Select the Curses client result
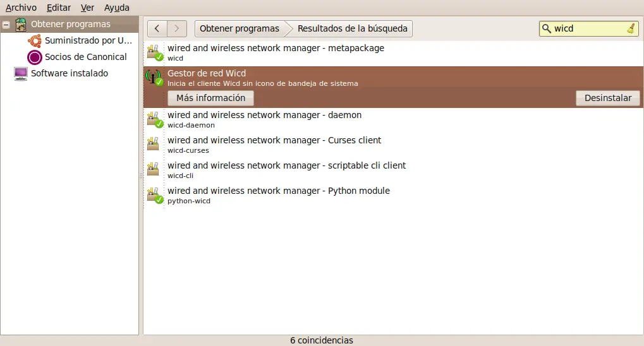644x346 pixels. [x=394, y=145]
